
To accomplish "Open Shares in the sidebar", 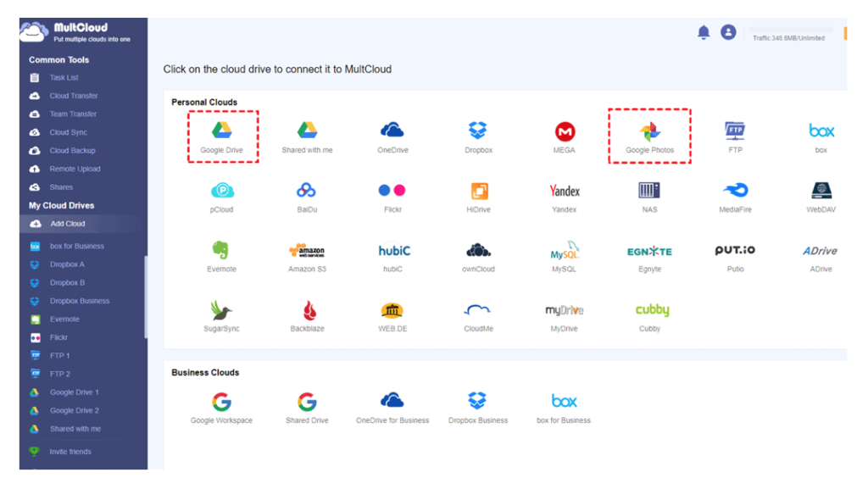I will tap(61, 187).
